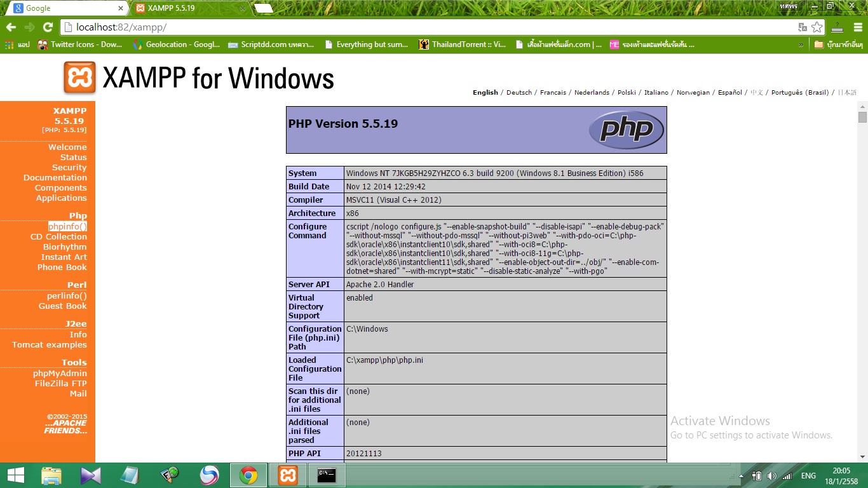Open the command prompt taskbar icon
This screenshot has width=868, height=488.
click(x=327, y=475)
